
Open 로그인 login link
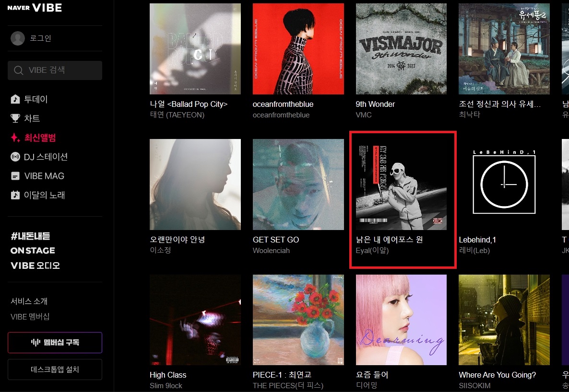pyautogui.click(x=40, y=38)
